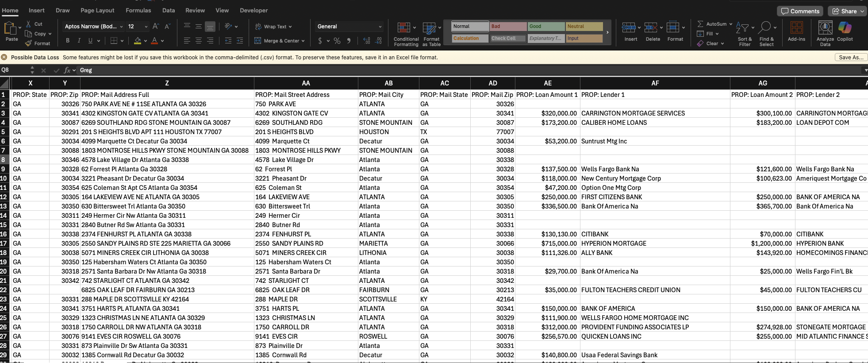Click the Paste clipboard icon
Screen dimensions: 868x363
coord(10,28)
